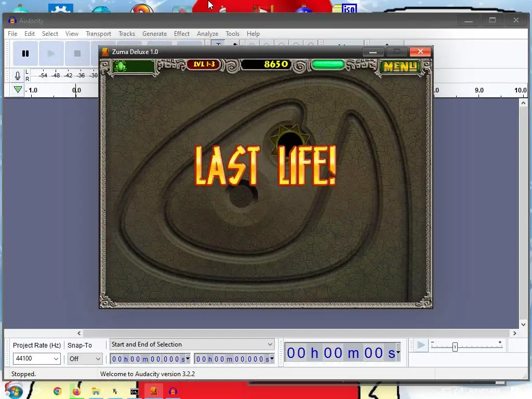The image size is (532, 399).
Task: Open the Generate menu
Action: [x=154, y=34]
